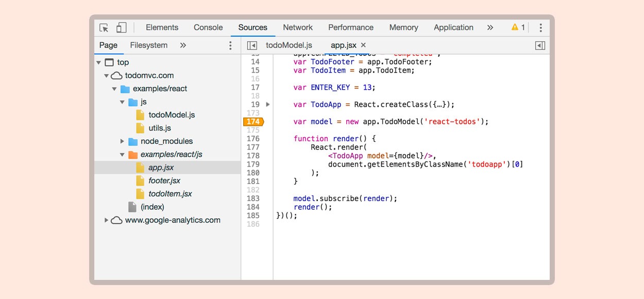Click the www.google-analytics.com cloud icon
This screenshot has height=299, width=644.
pos(117,220)
